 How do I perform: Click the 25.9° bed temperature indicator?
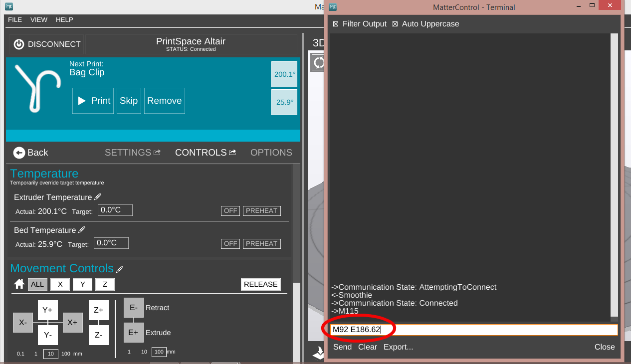pos(284,102)
